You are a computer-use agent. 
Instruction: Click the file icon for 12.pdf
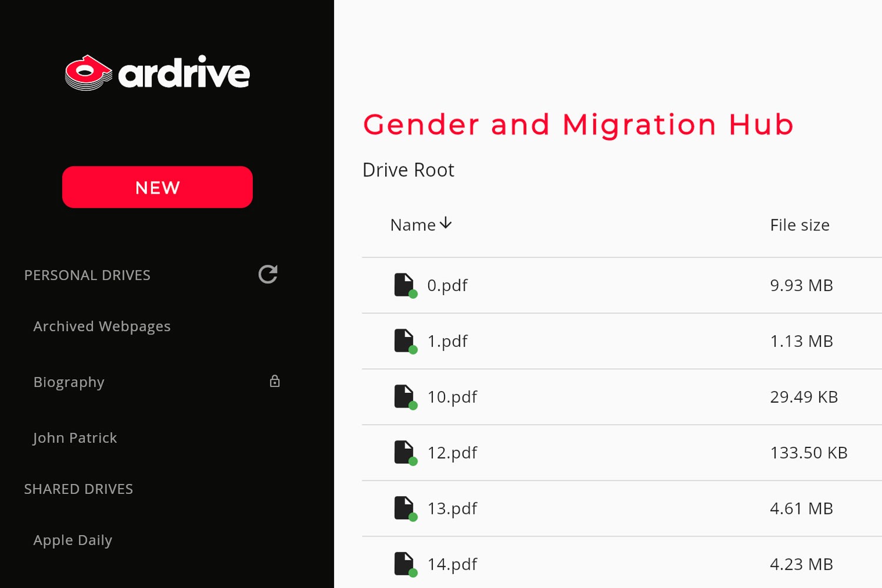(x=403, y=452)
